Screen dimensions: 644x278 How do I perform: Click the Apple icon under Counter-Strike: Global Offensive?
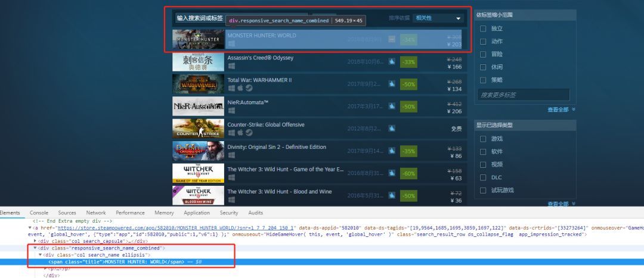pyautogui.click(x=240, y=132)
